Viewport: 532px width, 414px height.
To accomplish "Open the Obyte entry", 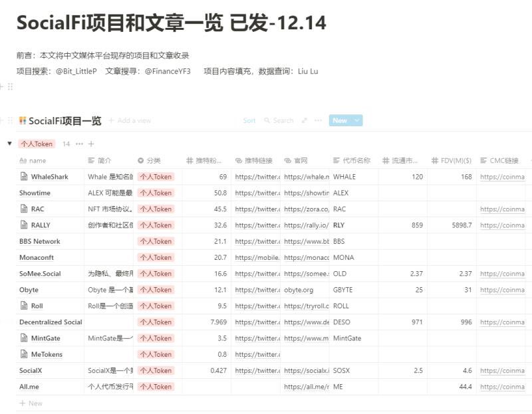I will click(29, 290).
